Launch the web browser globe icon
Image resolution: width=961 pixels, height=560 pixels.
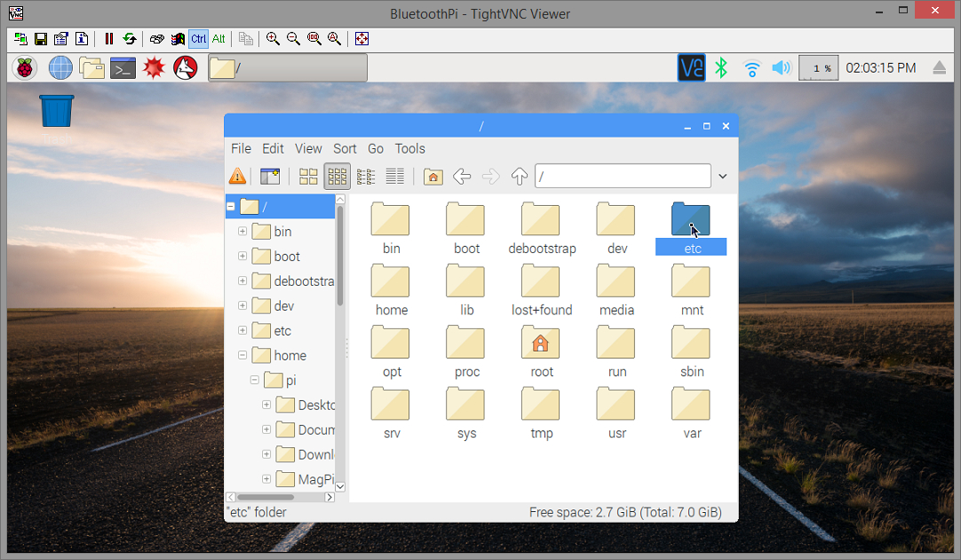60,68
